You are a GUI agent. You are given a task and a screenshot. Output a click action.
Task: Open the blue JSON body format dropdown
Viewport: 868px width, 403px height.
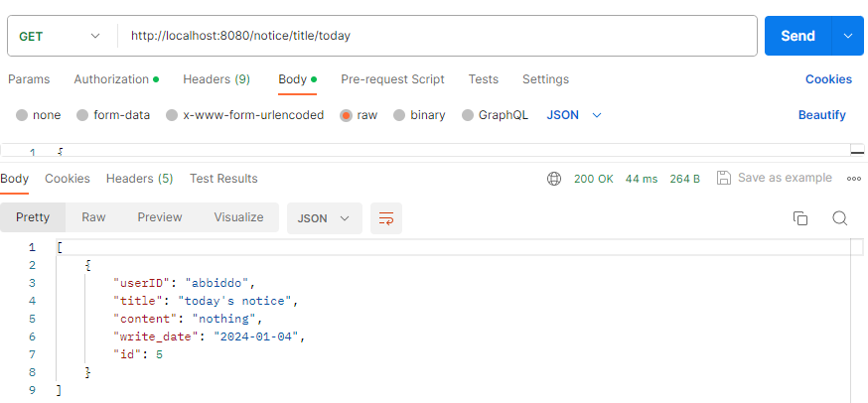point(574,115)
